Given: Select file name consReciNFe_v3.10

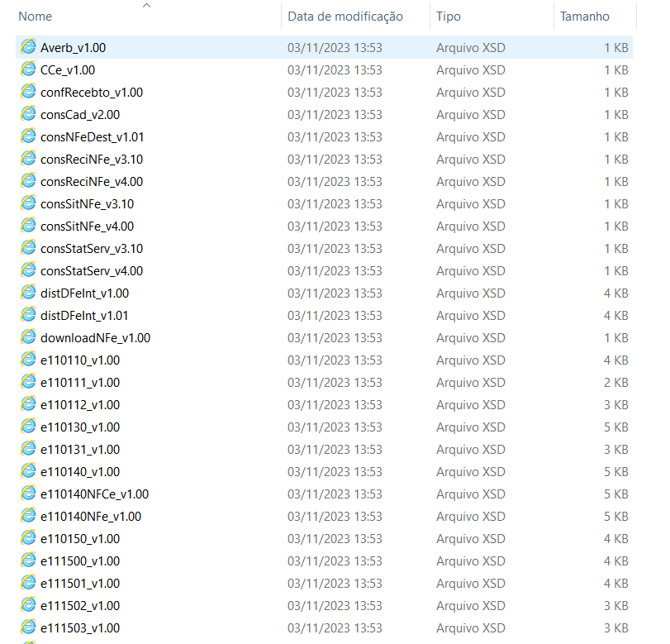Looking at the screenshot, I should tap(92, 159).
